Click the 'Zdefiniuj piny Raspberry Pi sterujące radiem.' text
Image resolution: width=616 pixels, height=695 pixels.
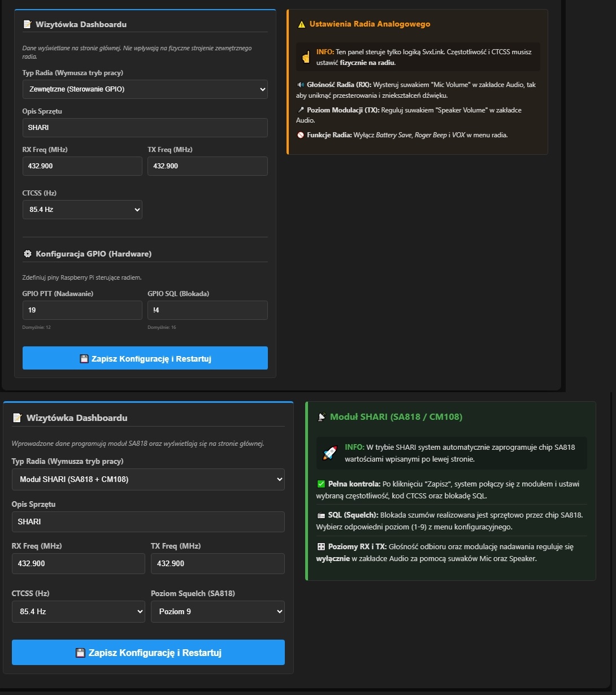coord(82,277)
